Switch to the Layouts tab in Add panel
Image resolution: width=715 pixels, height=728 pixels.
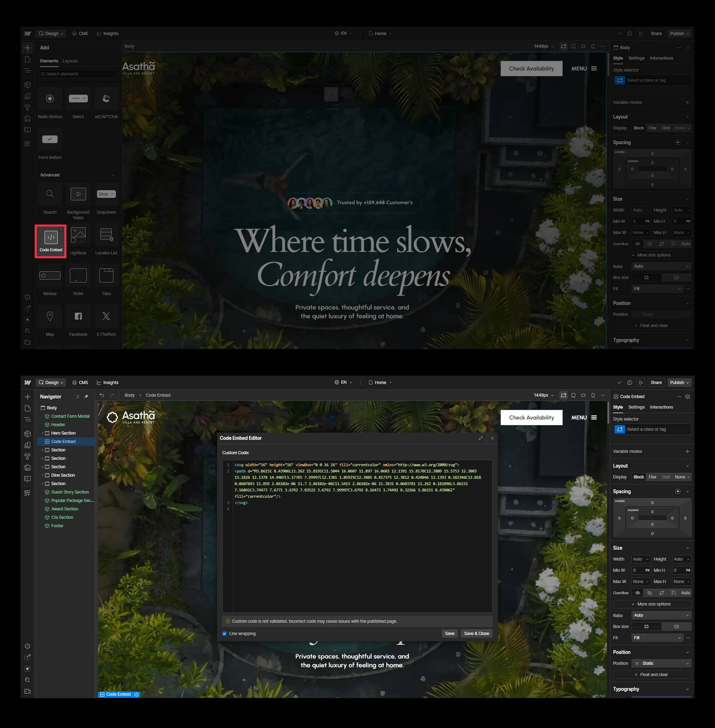point(70,61)
